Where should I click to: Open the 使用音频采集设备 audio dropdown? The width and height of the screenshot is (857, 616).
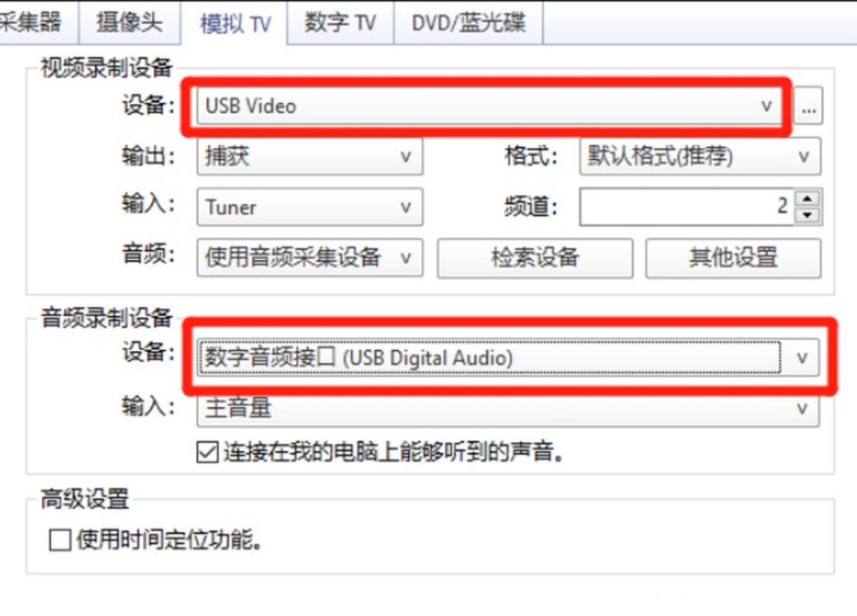[x=309, y=257]
